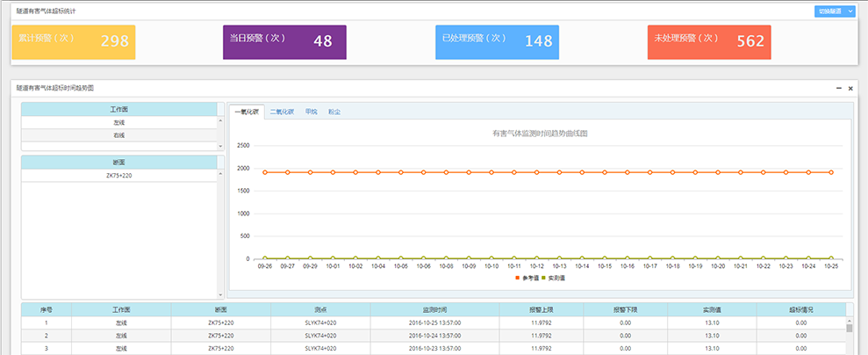The height and width of the screenshot is (355, 868).
Task: Click the 未处理预警 red card
Action: (x=709, y=41)
